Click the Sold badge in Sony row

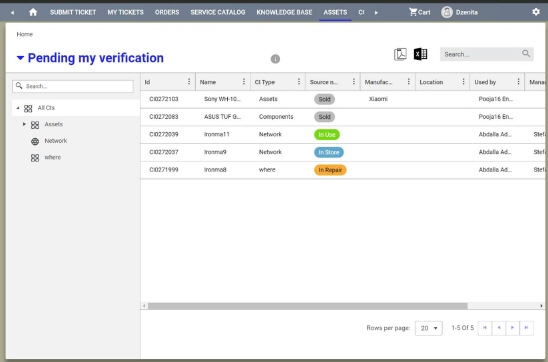click(x=324, y=99)
